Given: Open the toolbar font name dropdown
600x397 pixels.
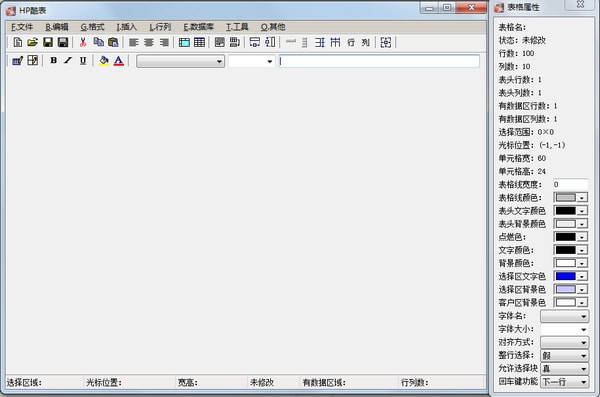Looking at the screenshot, I should coord(180,61).
